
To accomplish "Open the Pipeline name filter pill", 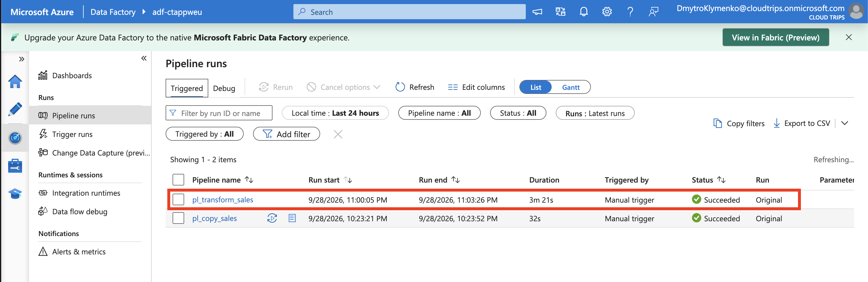I will (x=439, y=113).
